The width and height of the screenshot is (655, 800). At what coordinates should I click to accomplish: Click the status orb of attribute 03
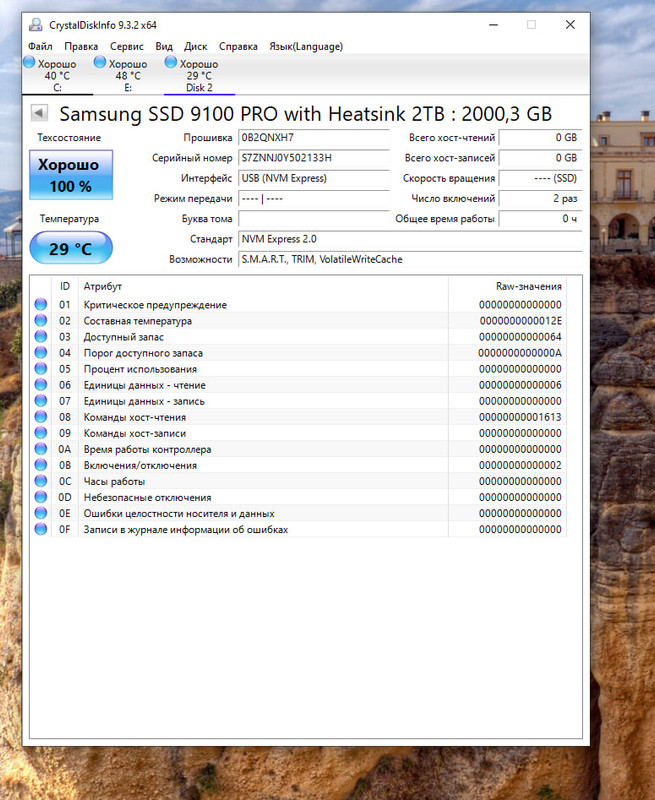click(x=41, y=337)
